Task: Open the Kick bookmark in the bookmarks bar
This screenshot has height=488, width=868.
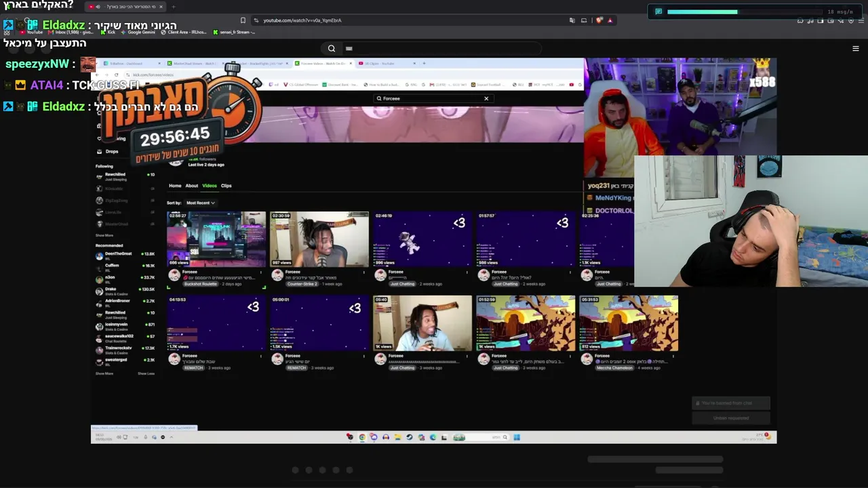Action: pos(107,32)
